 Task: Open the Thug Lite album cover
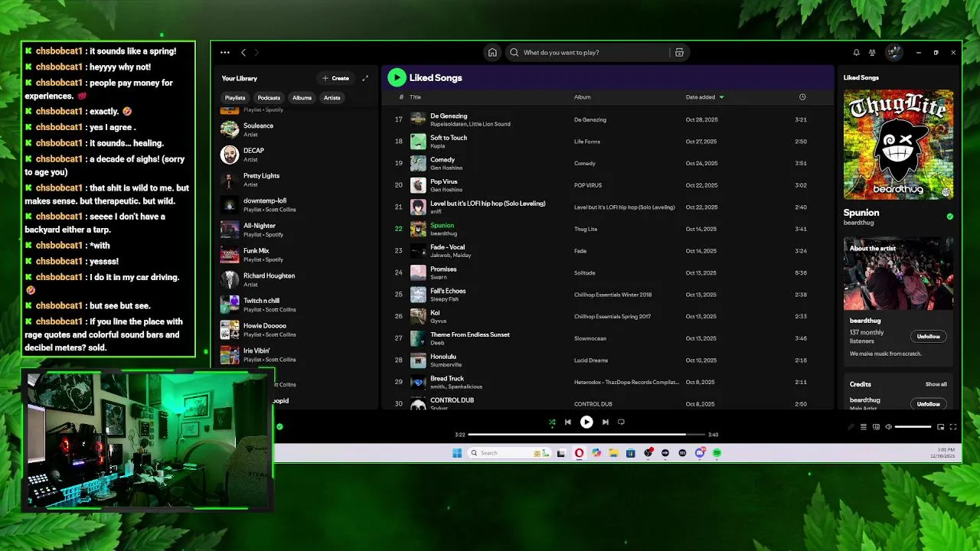click(899, 145)
